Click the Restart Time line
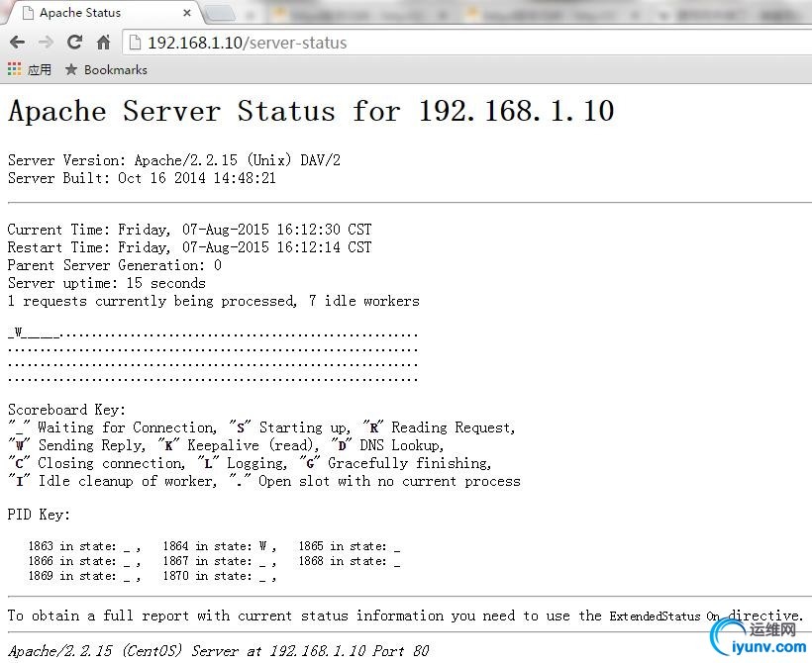812x663 pixels. coord(189,246)
